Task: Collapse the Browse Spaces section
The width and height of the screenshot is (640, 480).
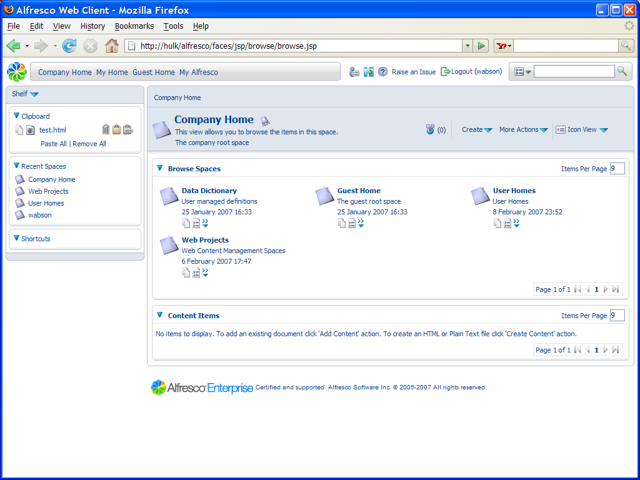Action: tap(160, 168)
